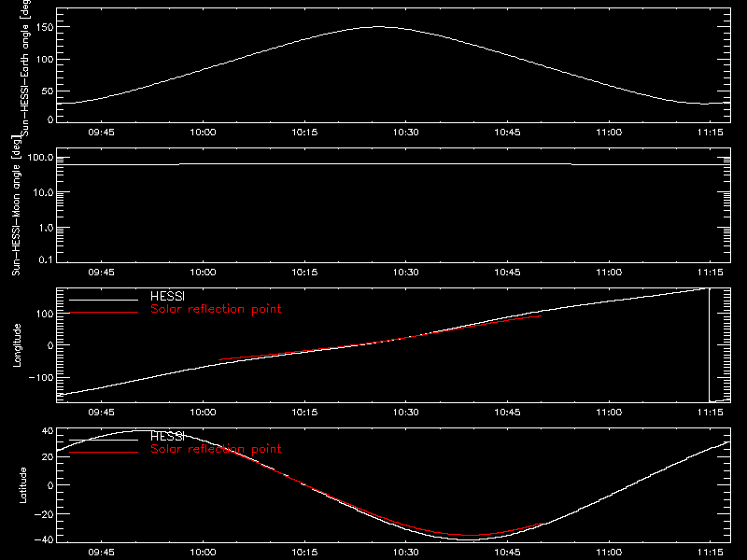Image resolution: width=747 pixels, height=560 pixels.
Task: Click vertical longitude wrap line near 11:15
Action: click(710, 344)
